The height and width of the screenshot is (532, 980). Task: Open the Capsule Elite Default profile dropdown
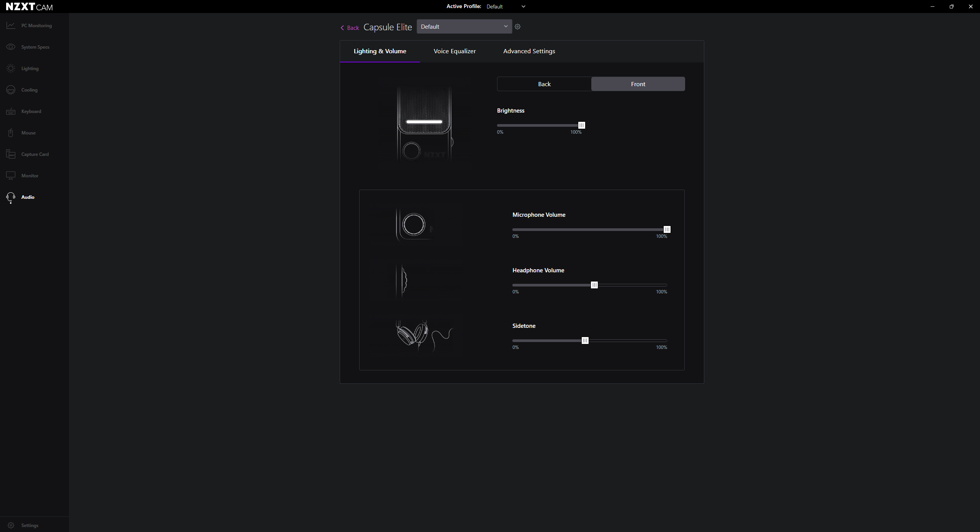pyautogui.click(x=464, y=26)
